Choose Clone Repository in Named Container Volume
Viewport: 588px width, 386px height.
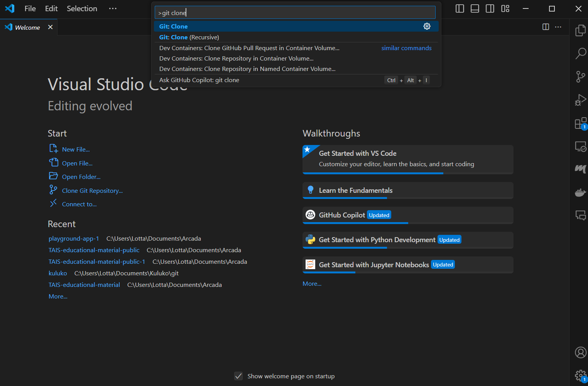click(x=296, y=69)
